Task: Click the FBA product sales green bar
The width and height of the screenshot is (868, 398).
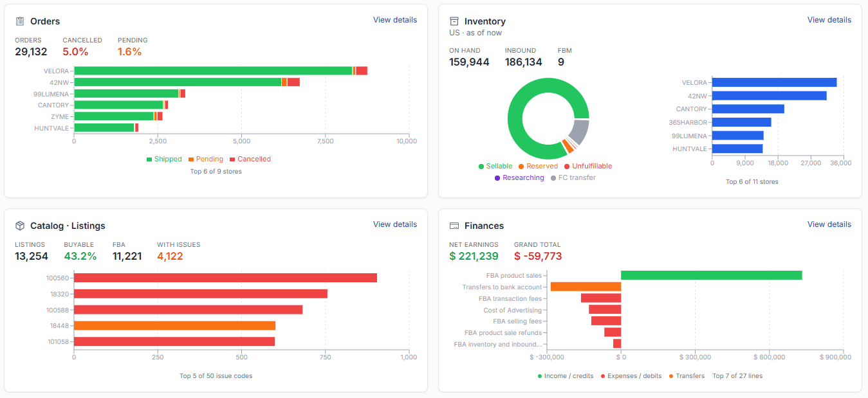Action: tap(712, 275)
